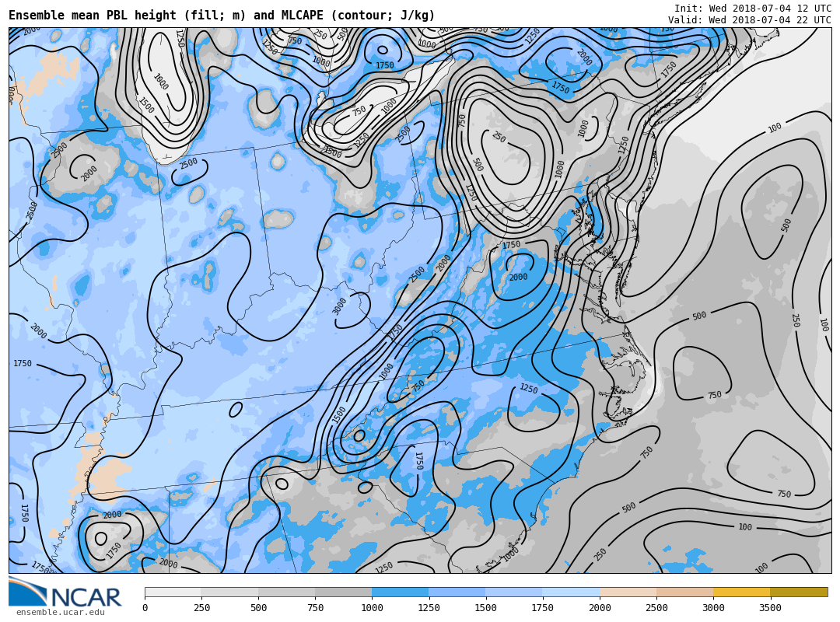Viewport: 840px width, 622px height.
Task: Click the colorbar tick label '1750'
Action: point(543,607)
